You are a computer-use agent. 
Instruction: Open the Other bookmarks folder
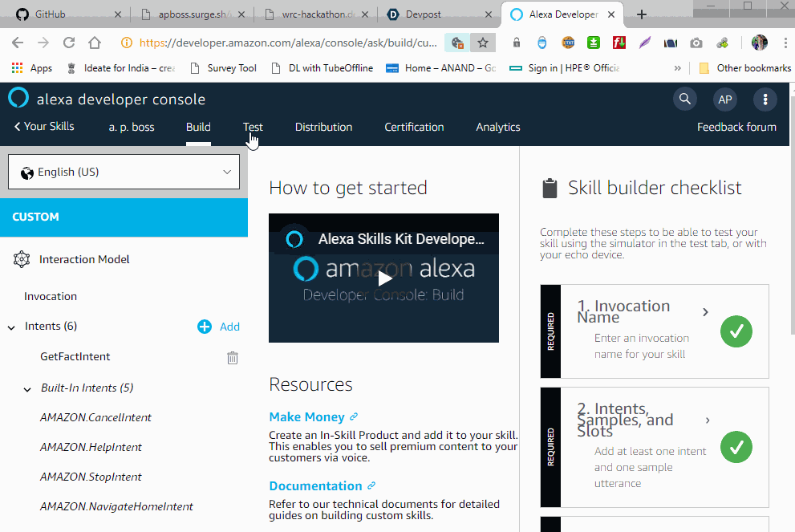pos(745,68)
